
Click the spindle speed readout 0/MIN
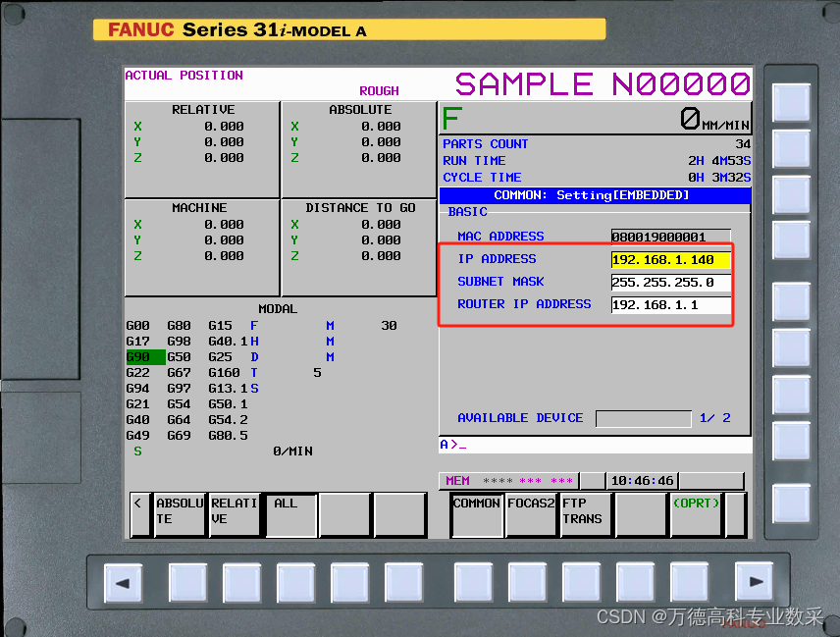292,451
